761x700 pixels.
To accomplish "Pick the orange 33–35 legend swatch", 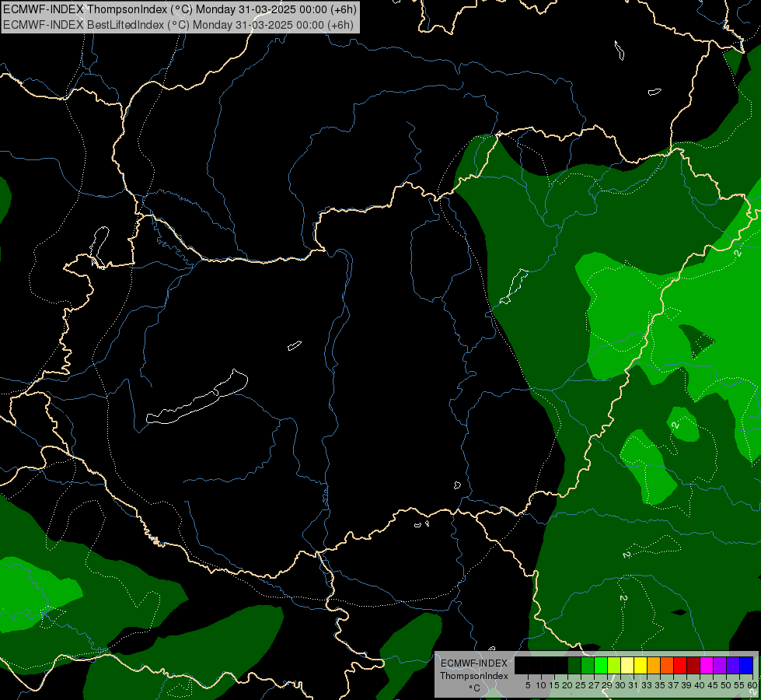I will coord(654,665).
